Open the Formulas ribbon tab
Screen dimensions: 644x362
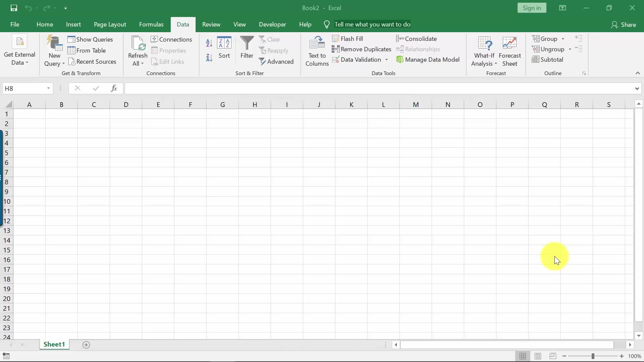(x=151, y=24)
